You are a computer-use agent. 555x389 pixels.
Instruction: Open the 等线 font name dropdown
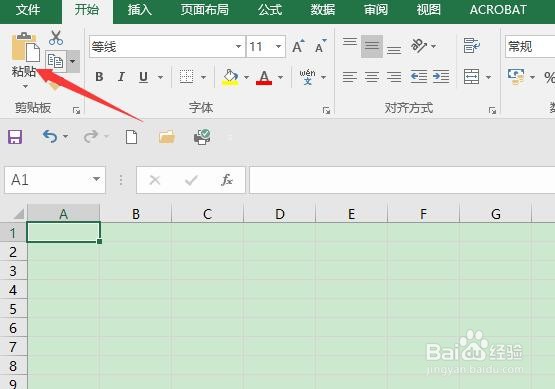pos(239,46)
